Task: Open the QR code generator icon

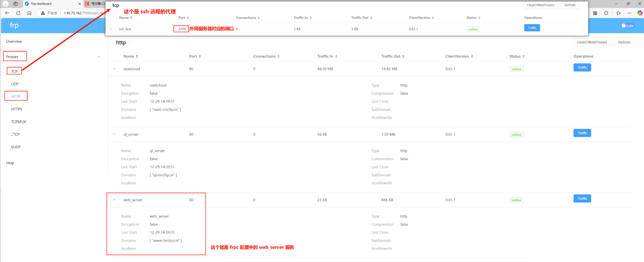Action: tap(595, 13)
